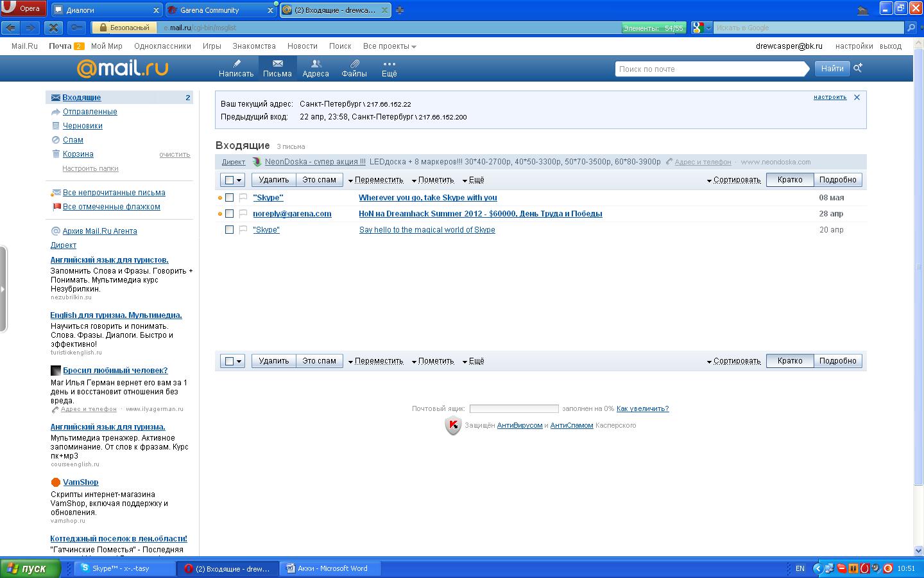Click the Написать compose icon

[236, 64]
